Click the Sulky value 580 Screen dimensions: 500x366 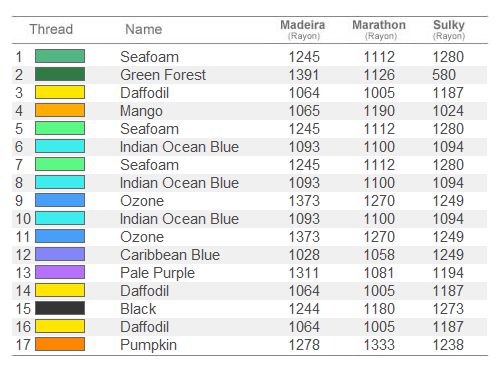click(x=444, y=75)
